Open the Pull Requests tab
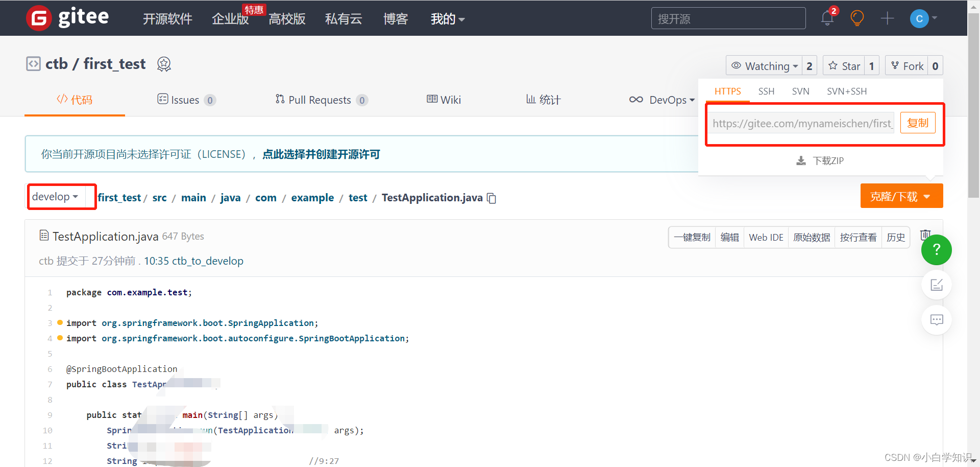980x467 pixels. click(x=322, y=100)
